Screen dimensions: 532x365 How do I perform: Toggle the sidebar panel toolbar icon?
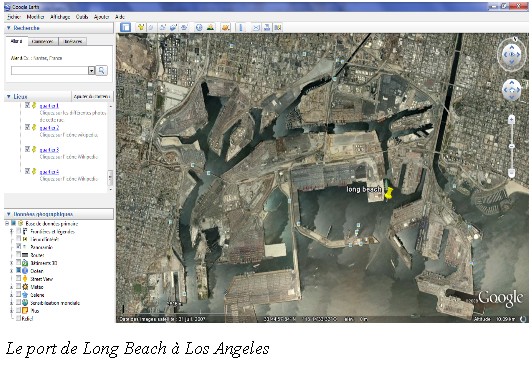pos(126,27)
